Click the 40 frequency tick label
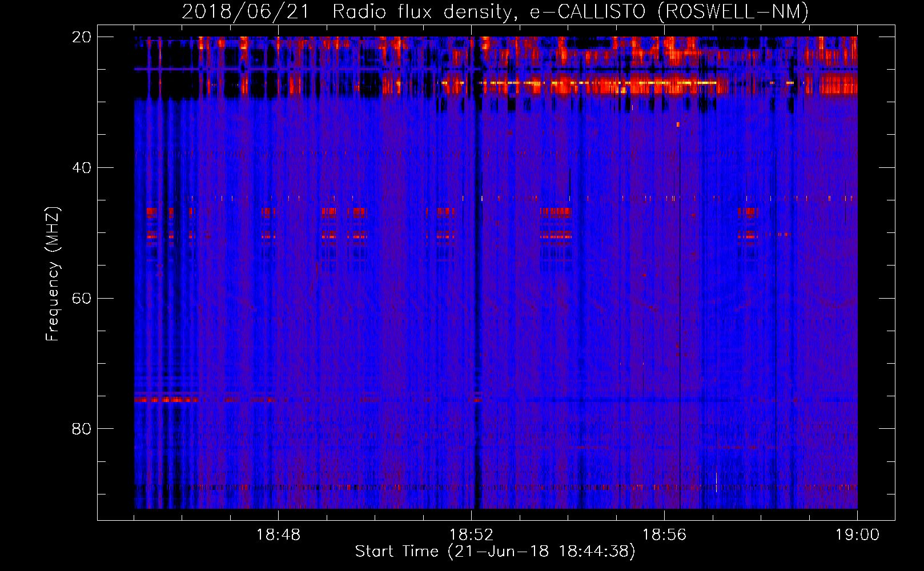The image size is (924, 571). [82, 168]
